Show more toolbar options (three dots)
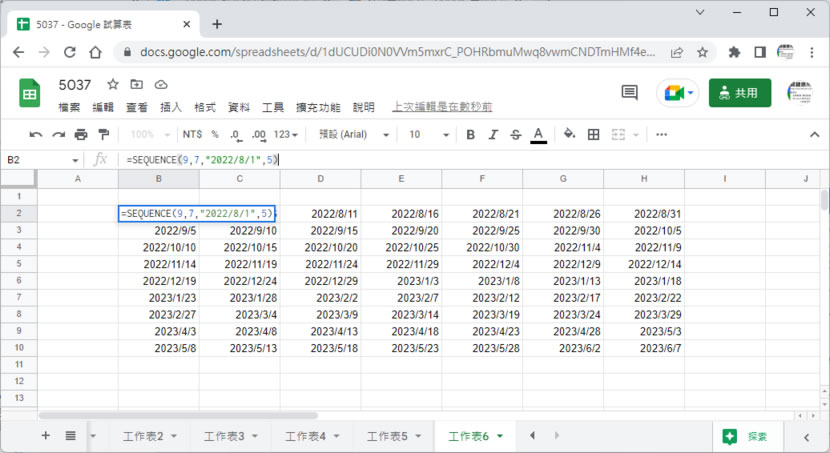The image size is (830, 453). (x=661, y=134)
